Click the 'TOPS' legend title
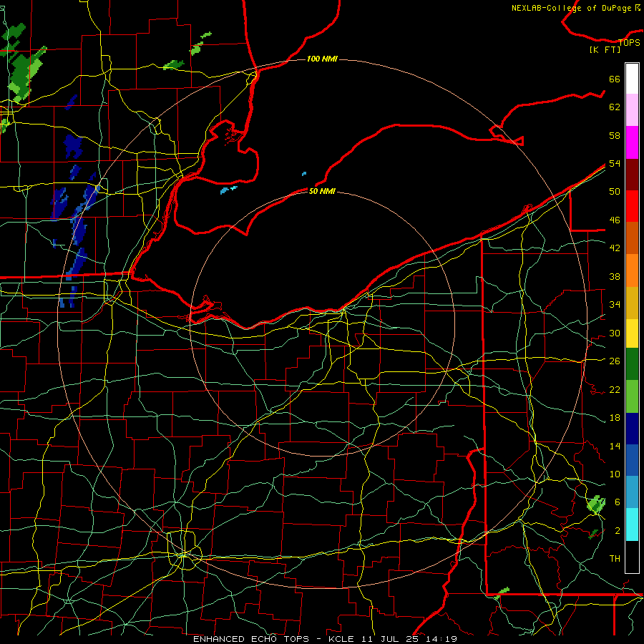Screen dimensions: 644x644 [629, 42]
